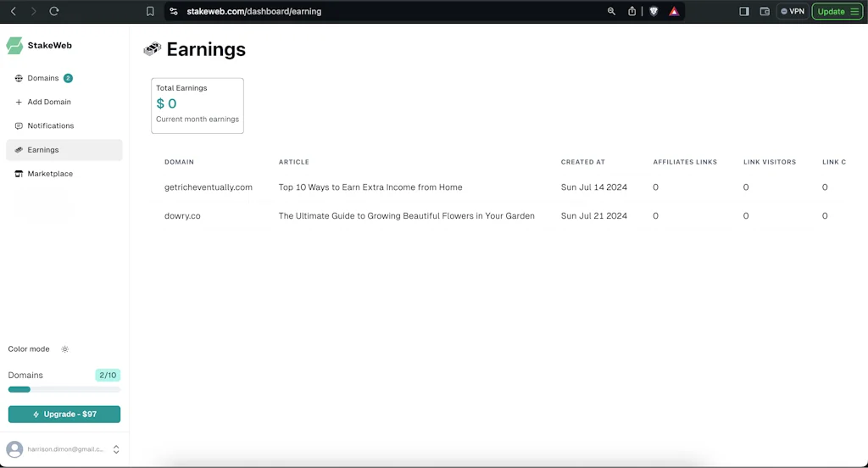Viewport: 868px width, 468px height.
Task: Click the date Sun Jul 21 2024
Action: point(594,216)
